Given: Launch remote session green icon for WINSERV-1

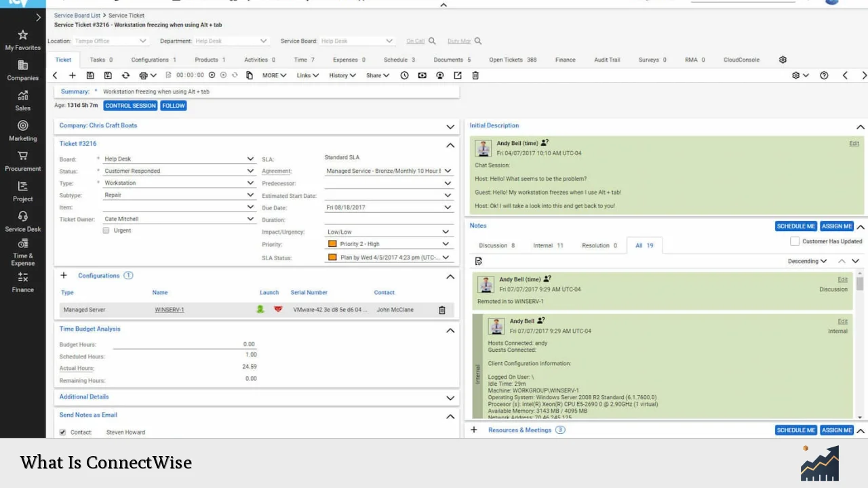Looking at the screenshot, I should click(260, 310).
